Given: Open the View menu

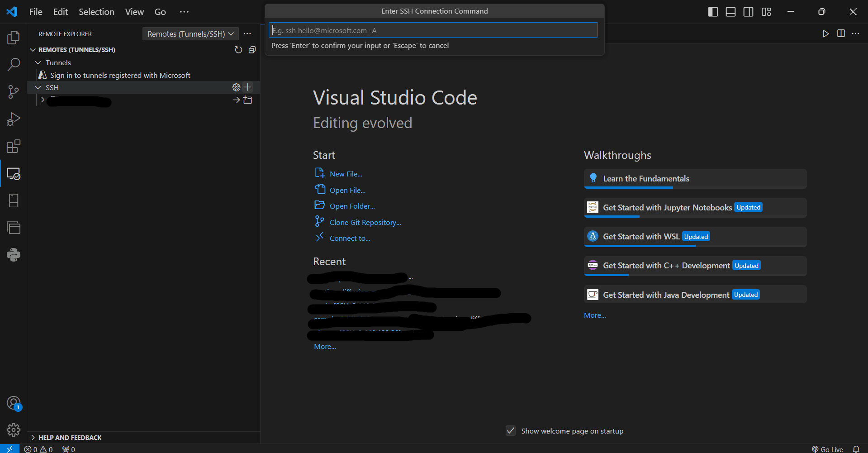Looking at the screenshot, I should tap(134, 12).
